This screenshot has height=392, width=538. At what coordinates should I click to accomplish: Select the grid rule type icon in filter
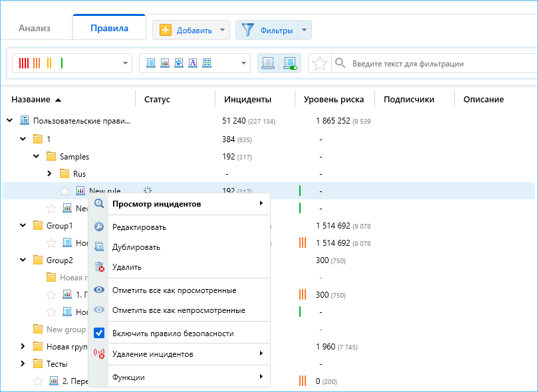[x=207, y=63]
